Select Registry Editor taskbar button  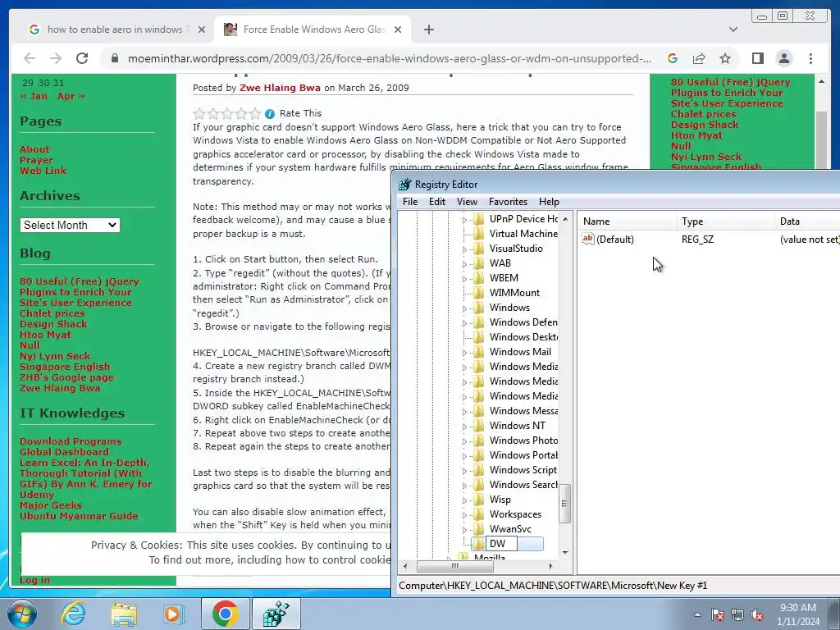tap(276, 614)
